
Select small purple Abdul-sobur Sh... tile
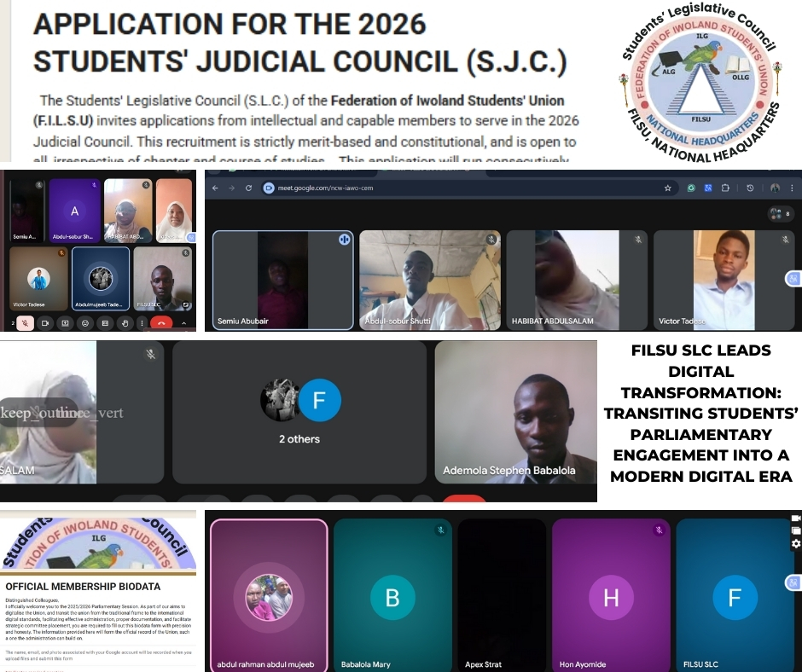[75, 210]
